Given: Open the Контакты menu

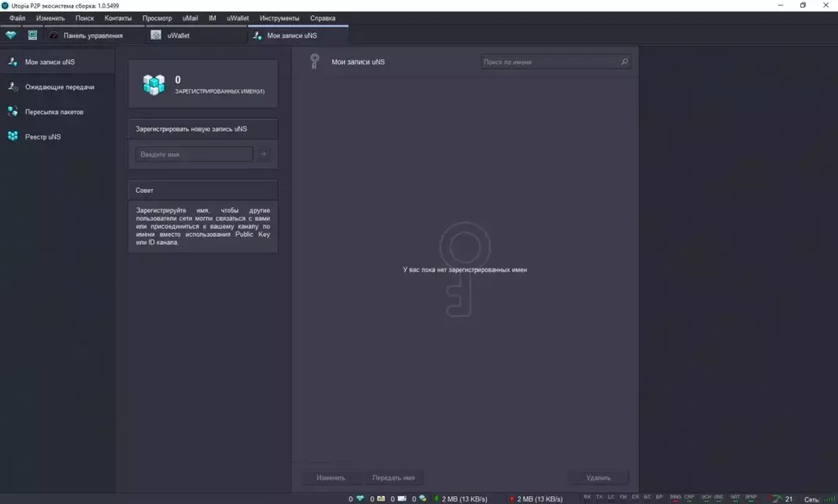Looking at the screenshot, I should tap(118, 18).
